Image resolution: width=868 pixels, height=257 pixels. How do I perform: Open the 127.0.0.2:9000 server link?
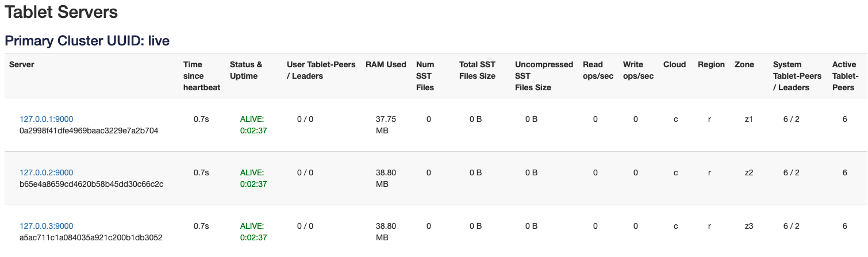(47, 172)
